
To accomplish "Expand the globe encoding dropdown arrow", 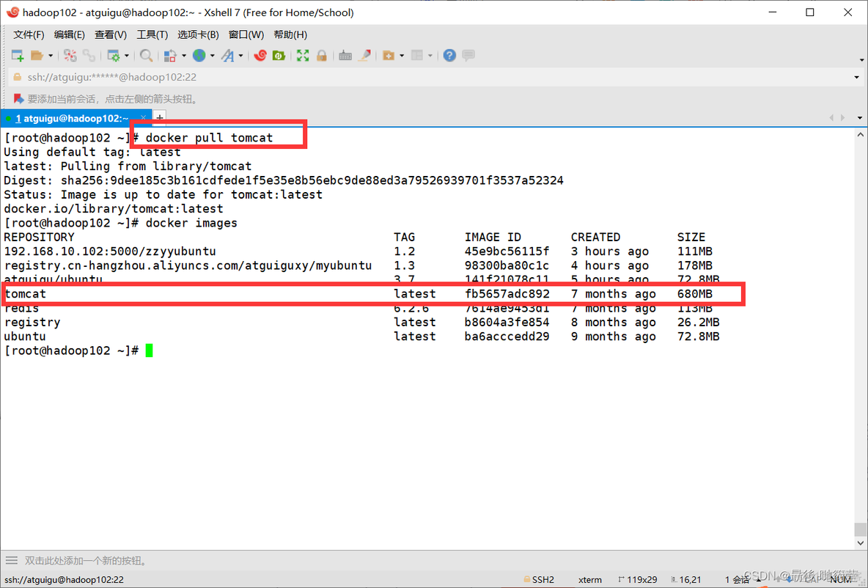I will [x=212, y=56].
